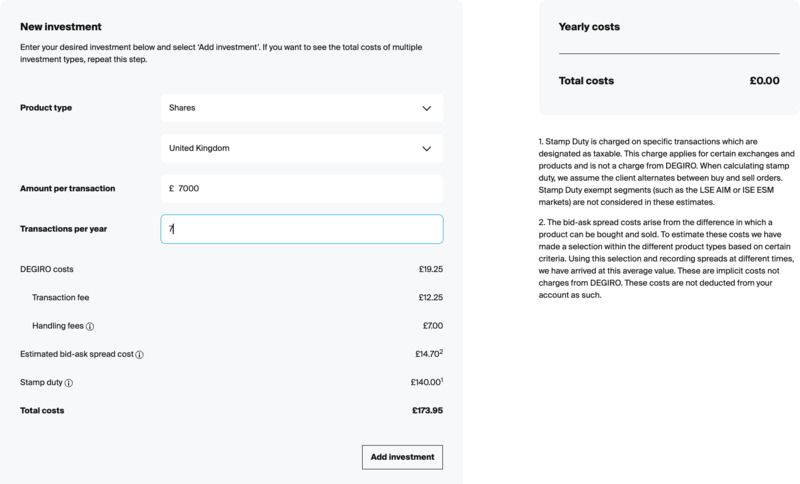Click the pound symbol in amount field
The image size is (800, 484).
coord(171,188)
